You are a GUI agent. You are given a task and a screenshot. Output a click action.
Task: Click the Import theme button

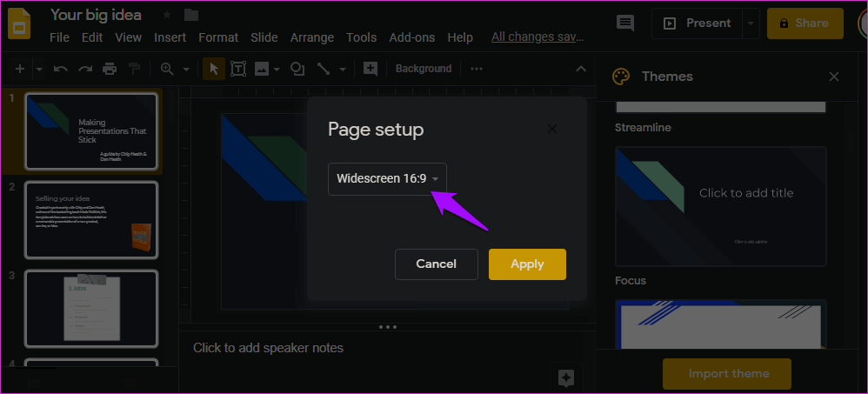727,373
